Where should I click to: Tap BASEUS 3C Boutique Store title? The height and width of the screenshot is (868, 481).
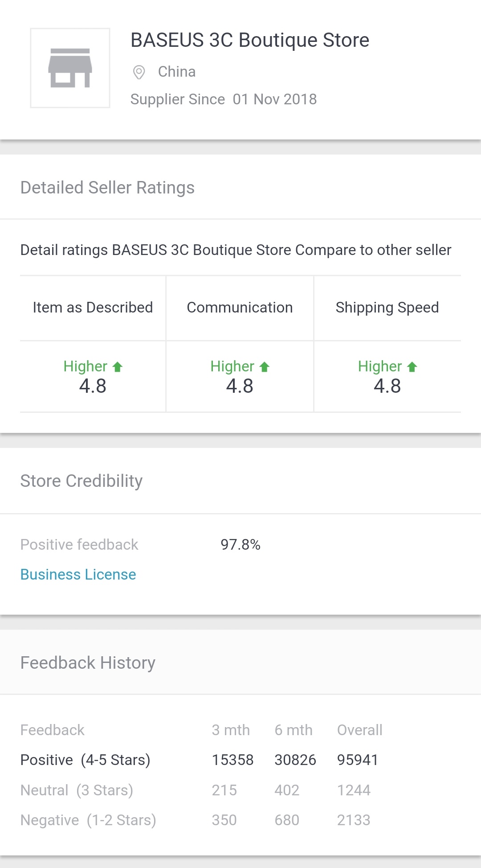pos(249,40)
